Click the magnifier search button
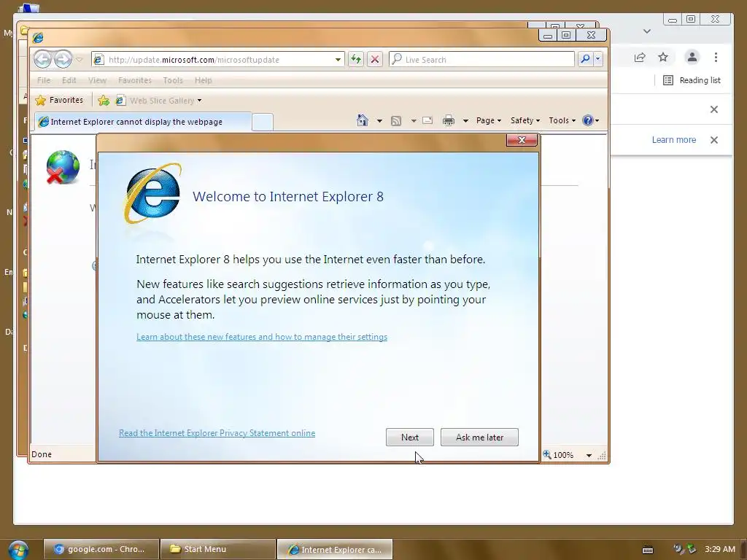Image resolution: width=747 pixels, height=560 pixels. pos(584,59)
